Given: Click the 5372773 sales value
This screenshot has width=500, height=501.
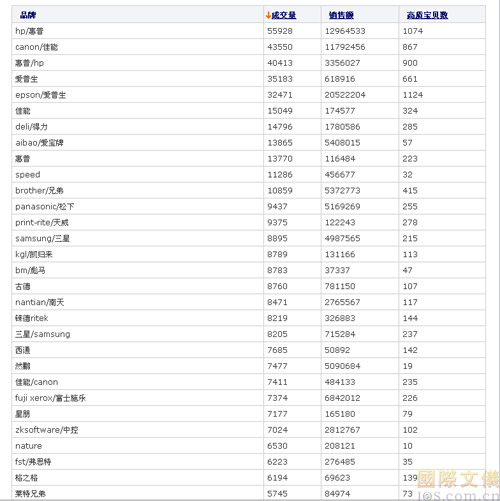Looking at the screenshot, I should [342, 191].
